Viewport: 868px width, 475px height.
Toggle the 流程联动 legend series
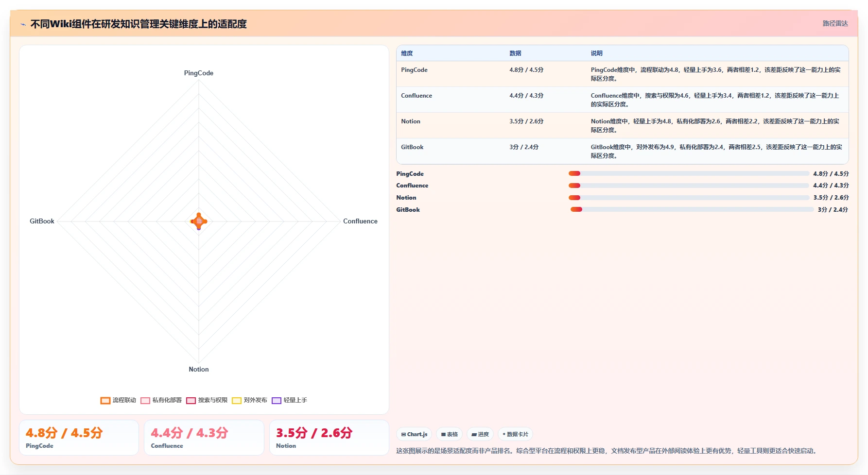click(x=118, y=400)
